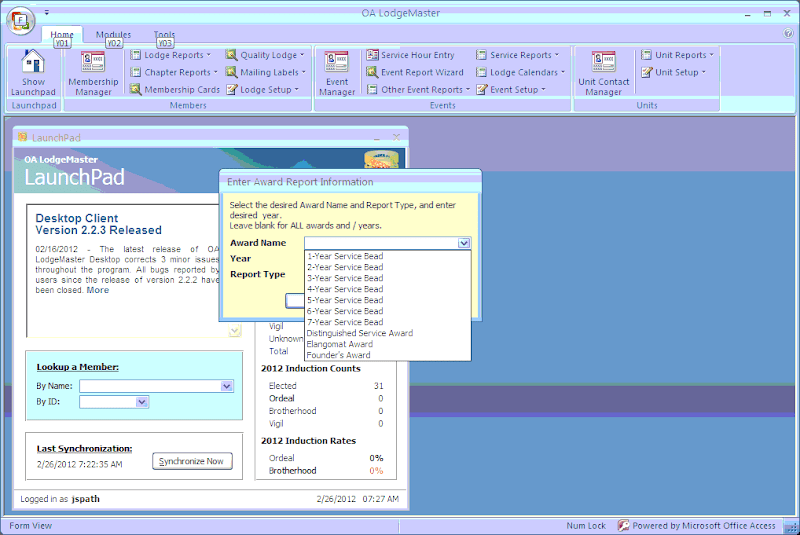Image resolution: width=800 pixels, height=535 pixels.
Task: Open Event Manager
Action: [337, 72]
